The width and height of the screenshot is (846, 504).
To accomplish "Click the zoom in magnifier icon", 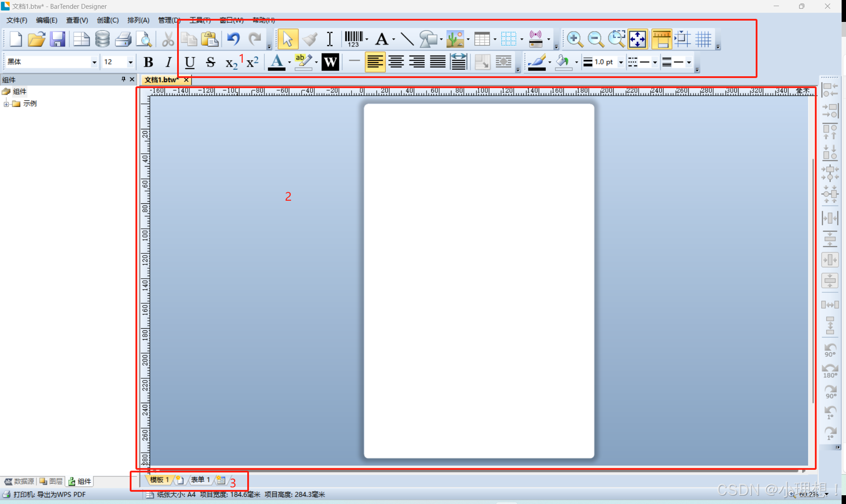I will click(574, 39).
